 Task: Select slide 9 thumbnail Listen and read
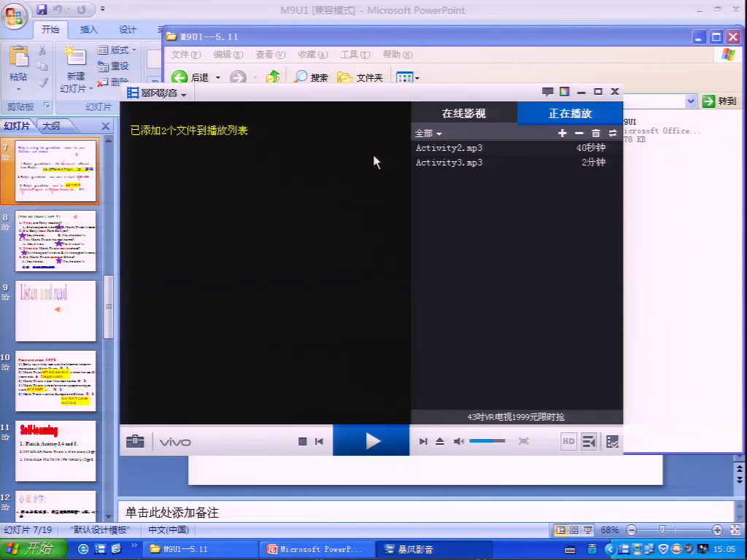coord(55,311)
